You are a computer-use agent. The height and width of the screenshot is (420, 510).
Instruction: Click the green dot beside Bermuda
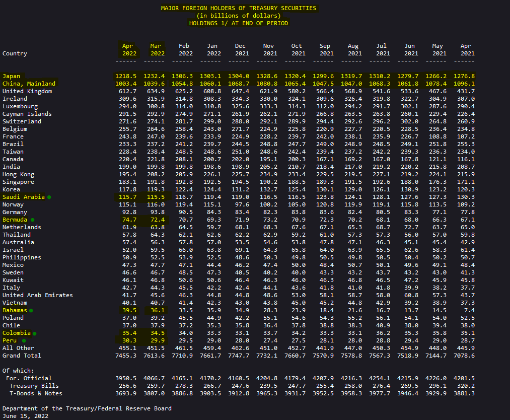[x=32, y=220]
